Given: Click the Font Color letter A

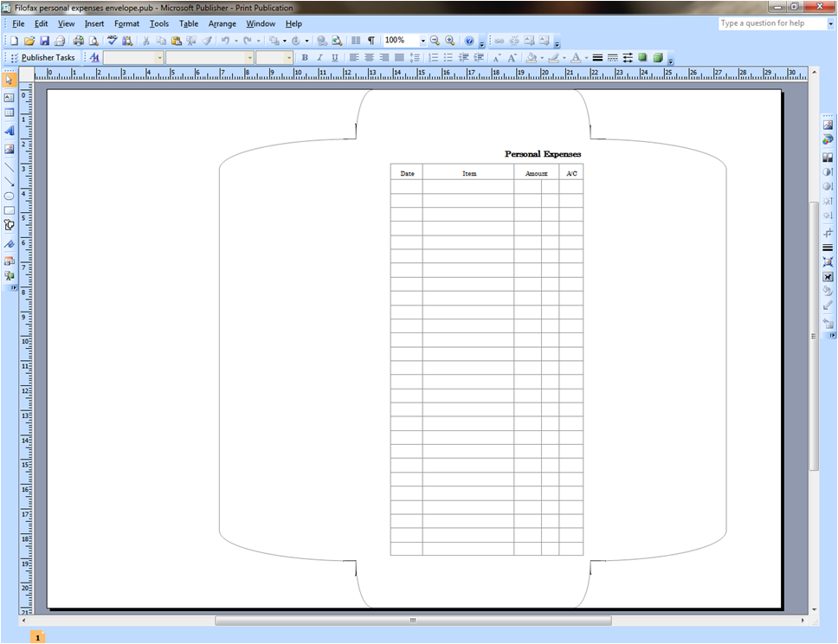Looking at the screenshot, I should click(x=576, y=57).
